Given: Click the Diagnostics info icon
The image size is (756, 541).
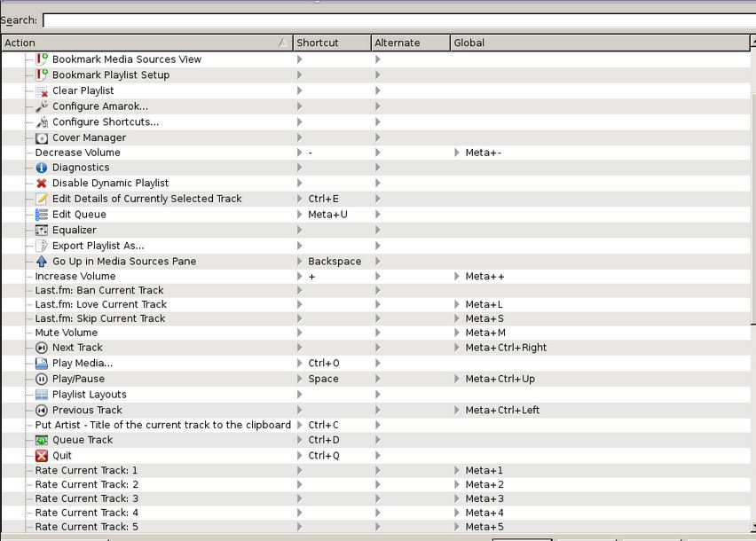Looking at the screenshot, I should [42, 168].
